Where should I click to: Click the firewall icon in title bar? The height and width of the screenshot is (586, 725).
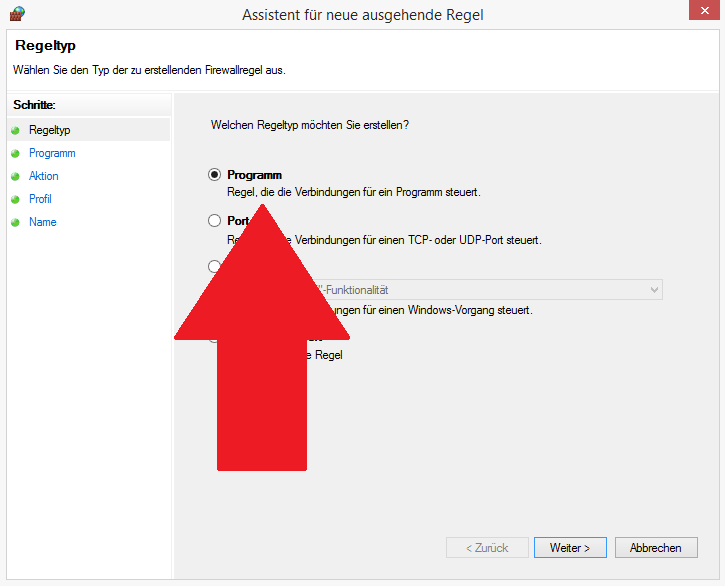click(16, 14)
